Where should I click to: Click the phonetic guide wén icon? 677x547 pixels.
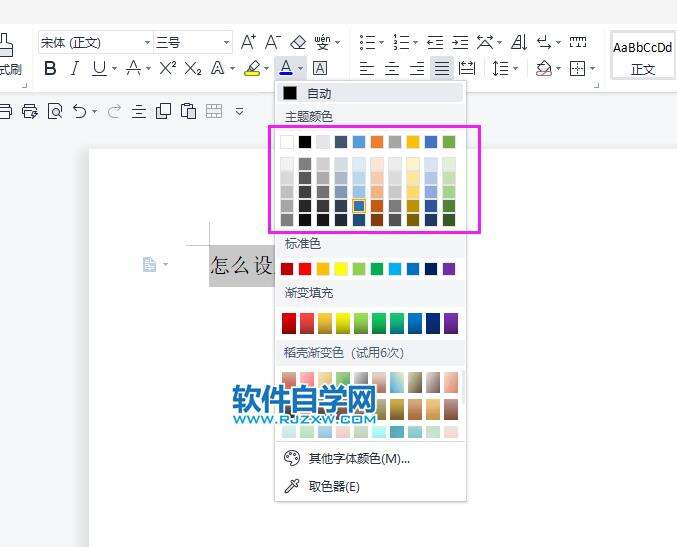323,42
